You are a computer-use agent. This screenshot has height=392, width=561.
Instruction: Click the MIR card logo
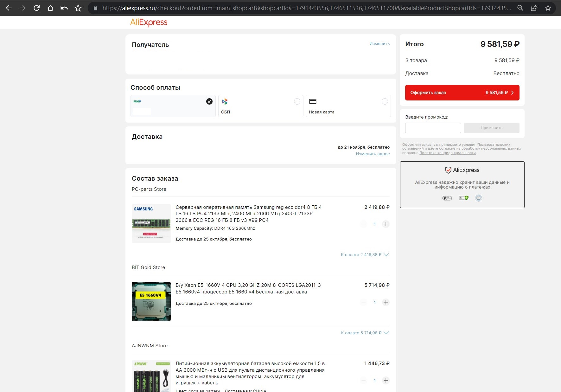(137, 101)
